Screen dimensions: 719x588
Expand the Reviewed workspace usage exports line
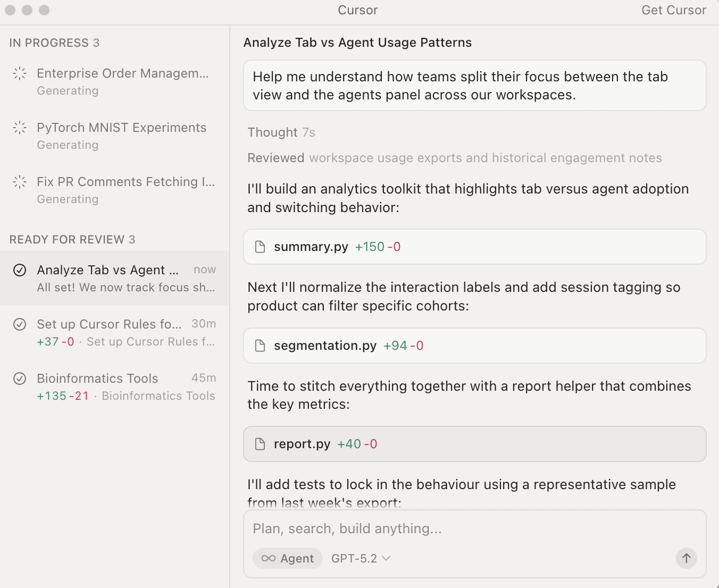tap(454, 158)
